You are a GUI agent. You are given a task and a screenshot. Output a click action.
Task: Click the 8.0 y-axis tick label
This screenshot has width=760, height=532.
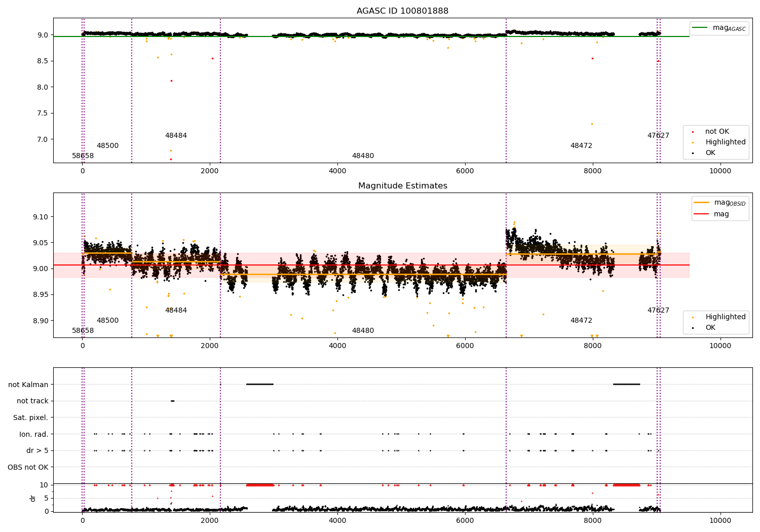click(x=43, y=87)
